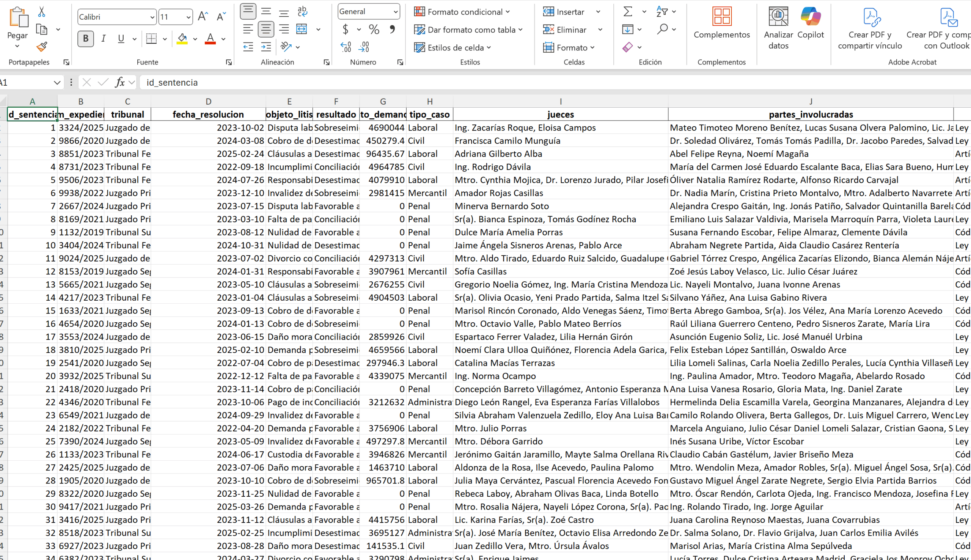Click the Wrap Text icon
Screen dimensions: 971x560
point(302,11)
